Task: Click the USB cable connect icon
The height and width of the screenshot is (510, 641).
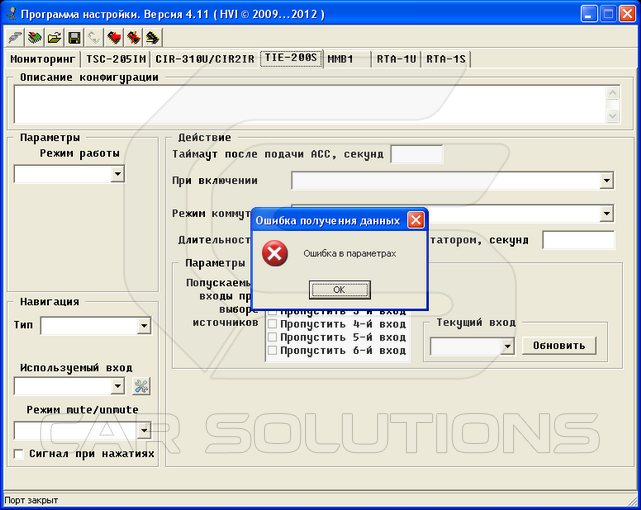Action: [x=15, y=38]
